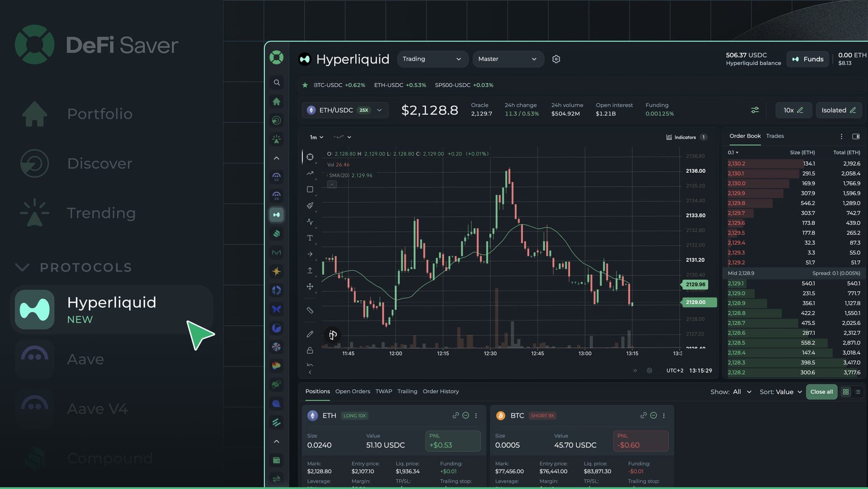The image size is (868, 489).
Task: Open search in the app sidebar
Action: 276,83
